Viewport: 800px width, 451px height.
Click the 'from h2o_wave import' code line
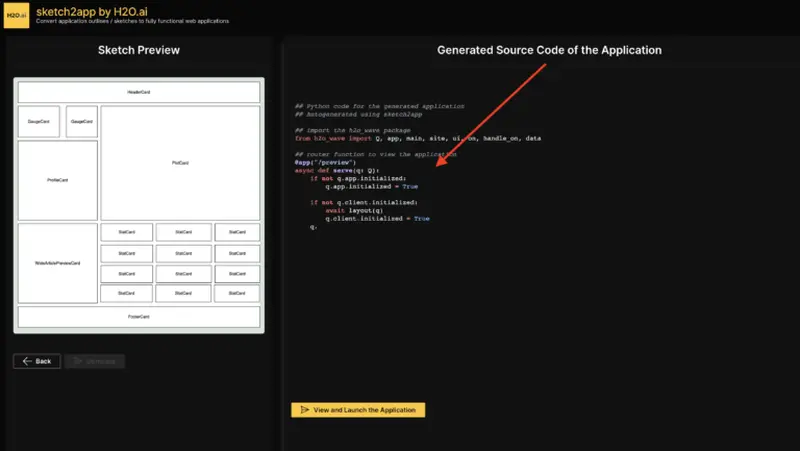coord(418,138)
